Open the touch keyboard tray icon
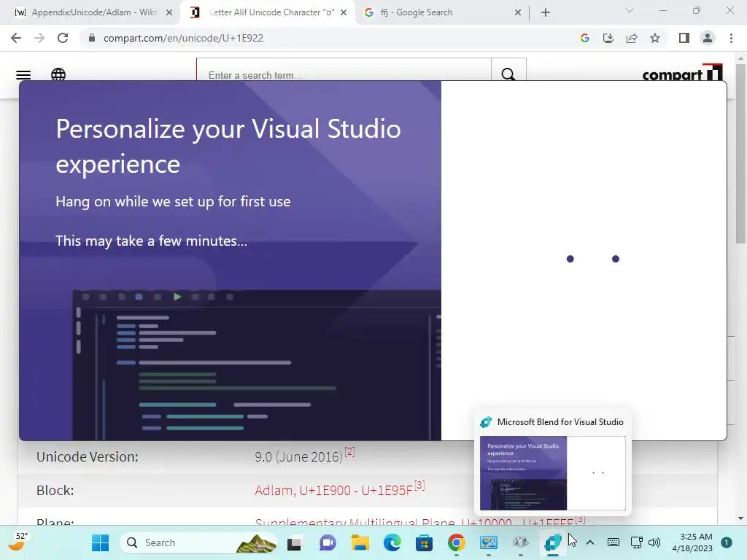 (613, 542)
